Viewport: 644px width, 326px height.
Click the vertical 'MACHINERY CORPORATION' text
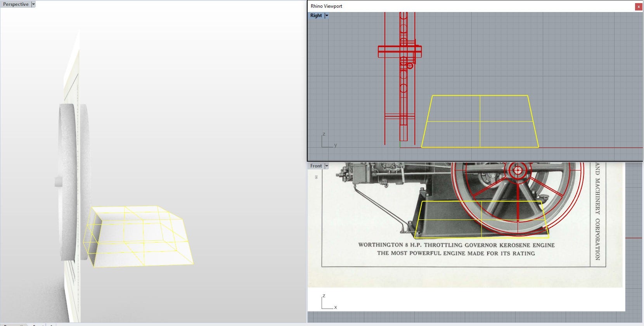[597, 219]
